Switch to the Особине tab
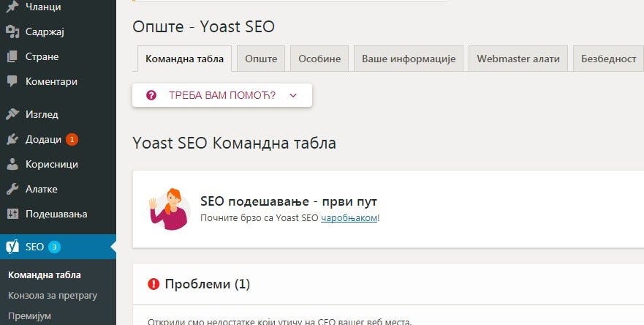 click(x=319, y=59)
